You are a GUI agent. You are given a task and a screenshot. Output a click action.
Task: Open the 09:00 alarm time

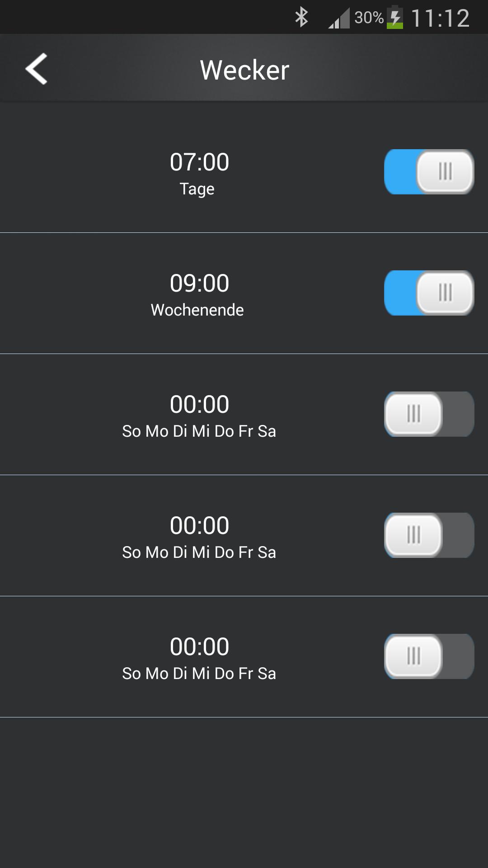199,283
